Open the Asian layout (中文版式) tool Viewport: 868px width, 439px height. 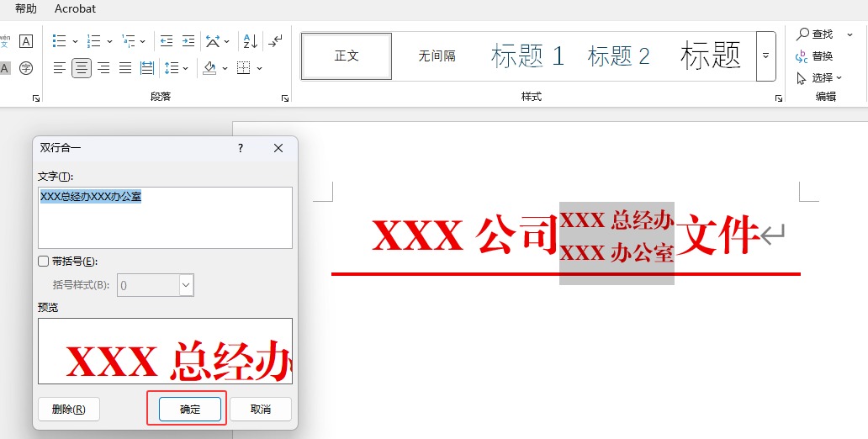[x=213, y=41]
